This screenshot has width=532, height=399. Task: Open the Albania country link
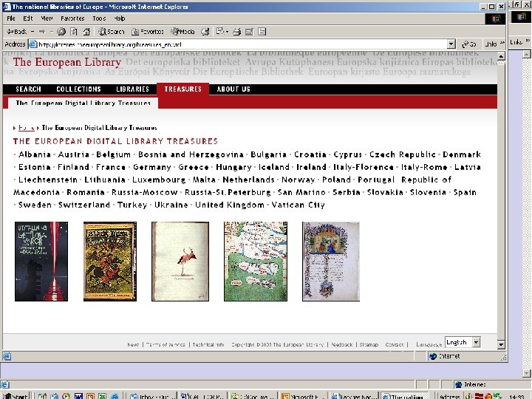point(35,154)
